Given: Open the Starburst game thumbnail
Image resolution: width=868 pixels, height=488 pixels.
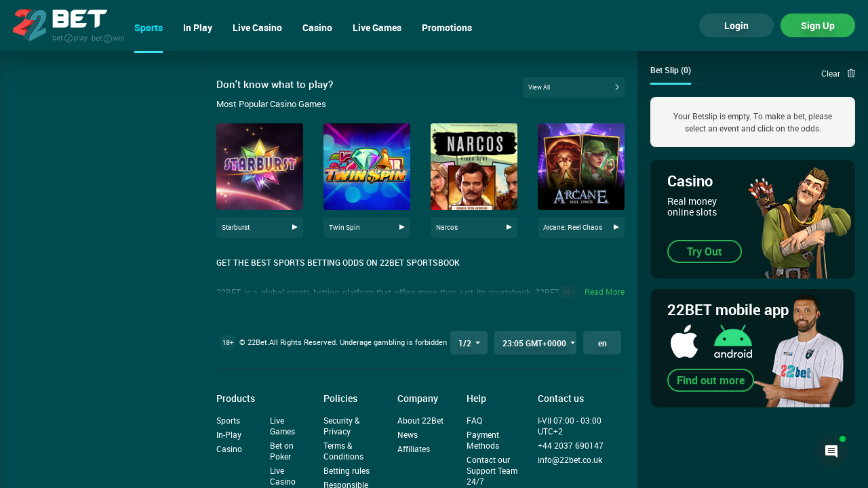Looking at the screenshot, I should (x=260, y=167).
